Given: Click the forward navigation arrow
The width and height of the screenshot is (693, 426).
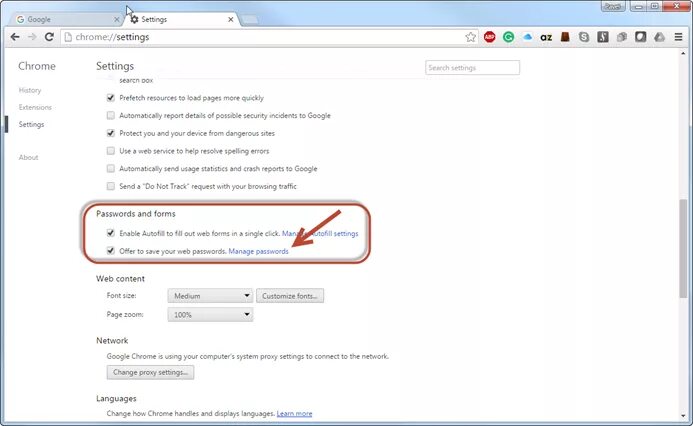Looking at the screenshot, I should tap(32, 37).
